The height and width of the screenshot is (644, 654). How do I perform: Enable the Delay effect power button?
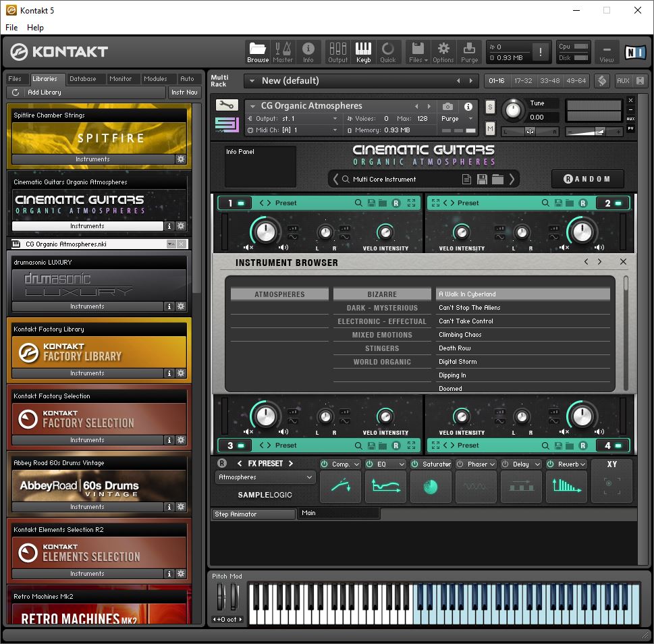(x=505, y=464)
